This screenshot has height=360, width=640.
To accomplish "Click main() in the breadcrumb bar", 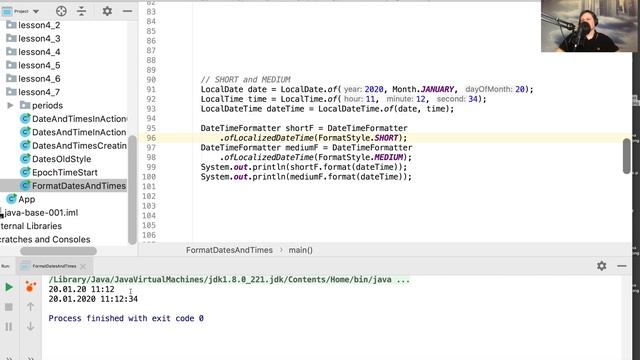I will 300,250.
